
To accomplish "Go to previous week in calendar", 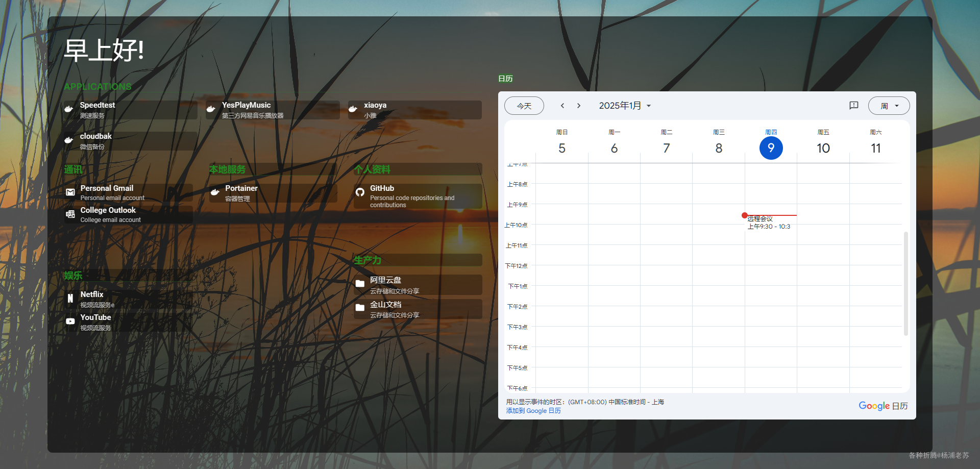I will (x=562, y=106).
